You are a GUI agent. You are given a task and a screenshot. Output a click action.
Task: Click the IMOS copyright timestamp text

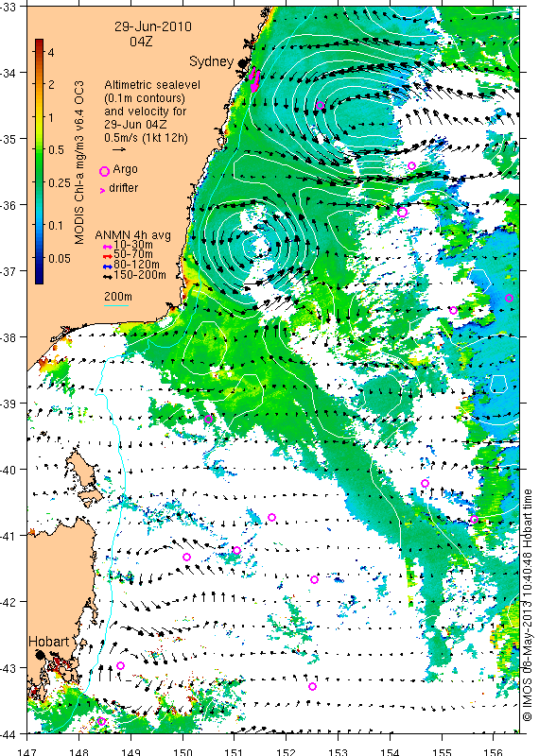(527, 605)
